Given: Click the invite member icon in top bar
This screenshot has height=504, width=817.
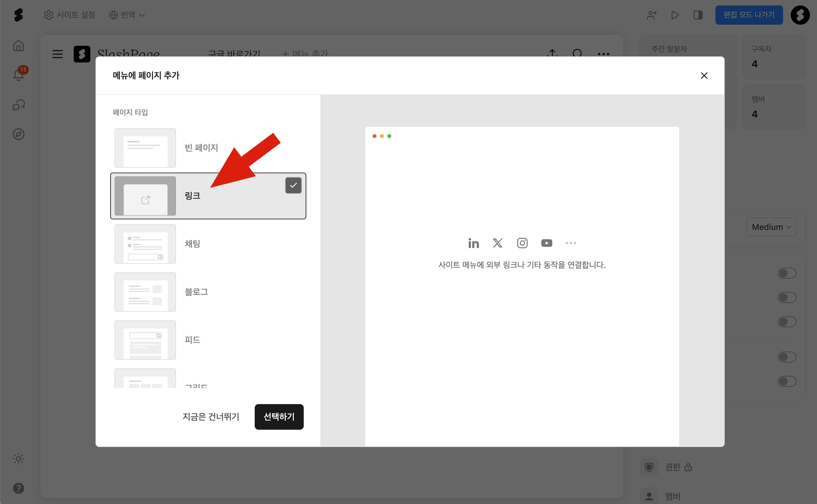Looking at the screenshot, I should coord(652,15).
